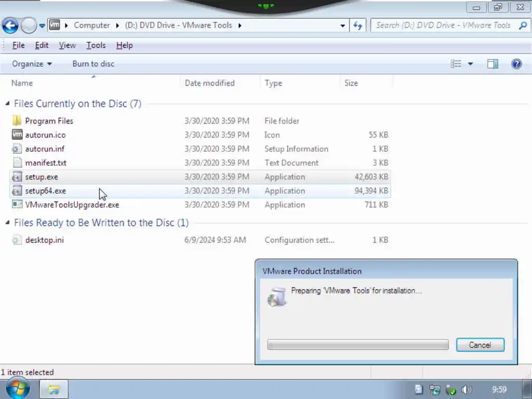Select the Program Files name text
Screen dimensions: 532x399
tap(49, 121)
